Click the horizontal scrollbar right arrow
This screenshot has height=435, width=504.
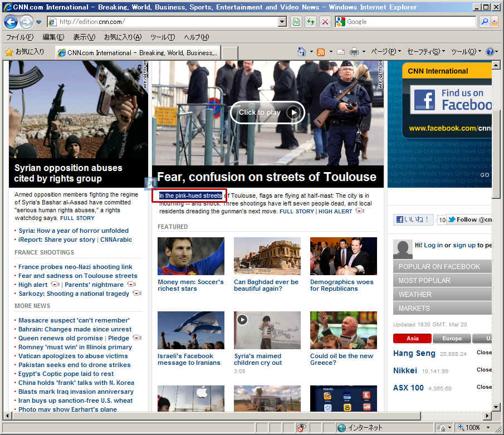tap(488, 416)
